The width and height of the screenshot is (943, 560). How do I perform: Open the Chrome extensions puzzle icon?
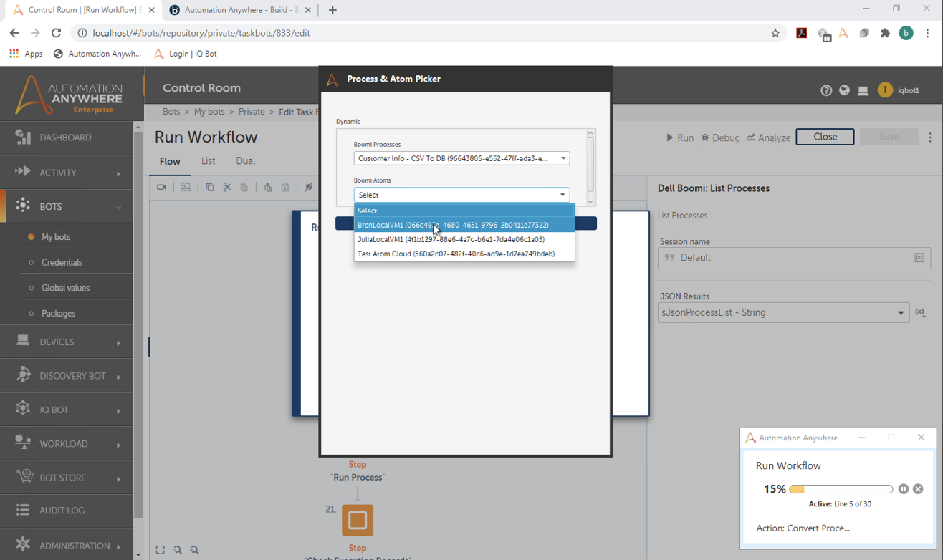coord(885,33)
